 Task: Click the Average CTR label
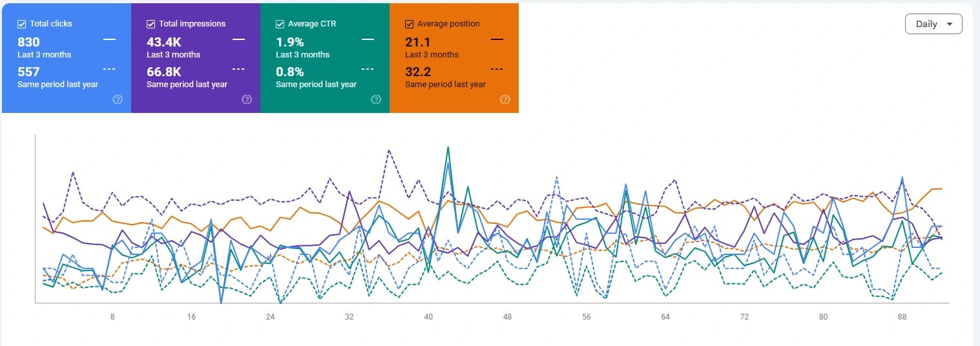(312, 24)
